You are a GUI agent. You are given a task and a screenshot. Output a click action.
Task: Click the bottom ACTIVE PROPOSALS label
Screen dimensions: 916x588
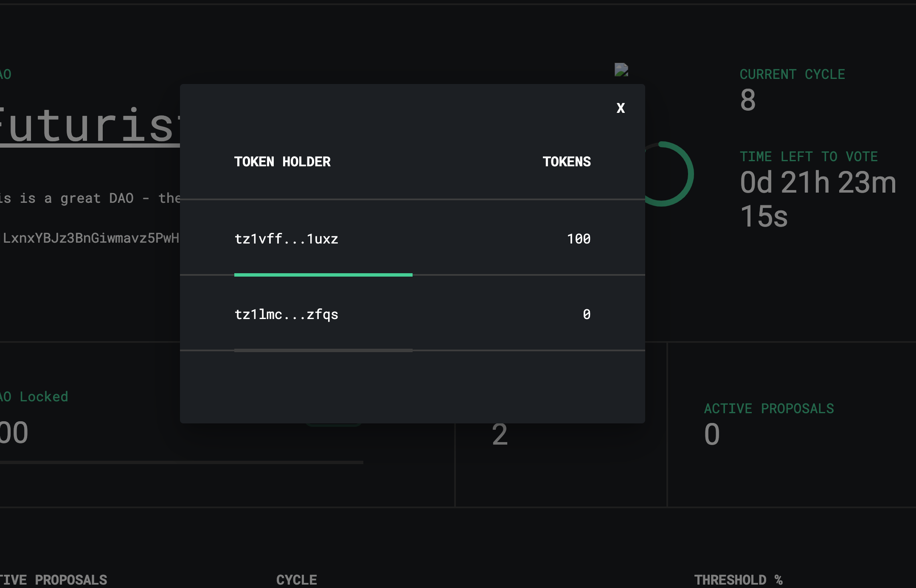click(x=53, y=579)
